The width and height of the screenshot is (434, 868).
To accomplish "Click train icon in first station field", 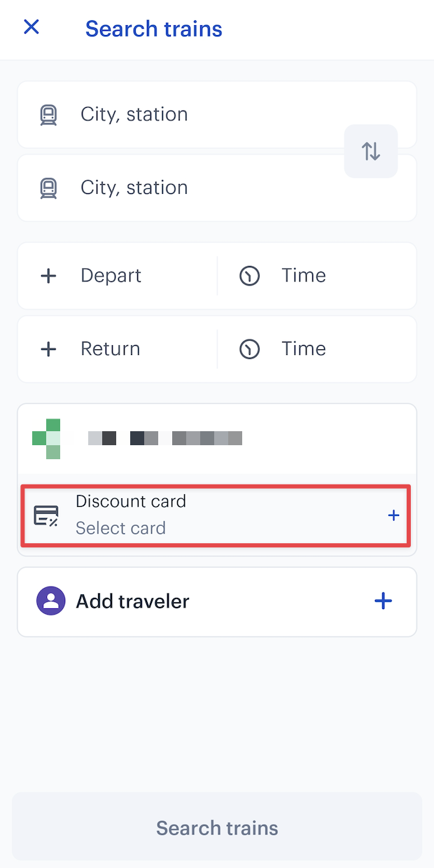I will [48, 115].
